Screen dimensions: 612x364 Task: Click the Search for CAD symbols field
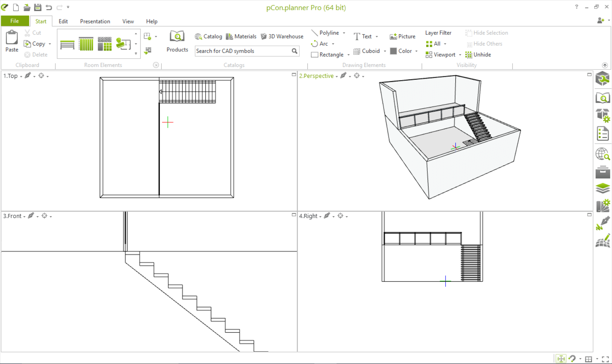coord(242,51)
